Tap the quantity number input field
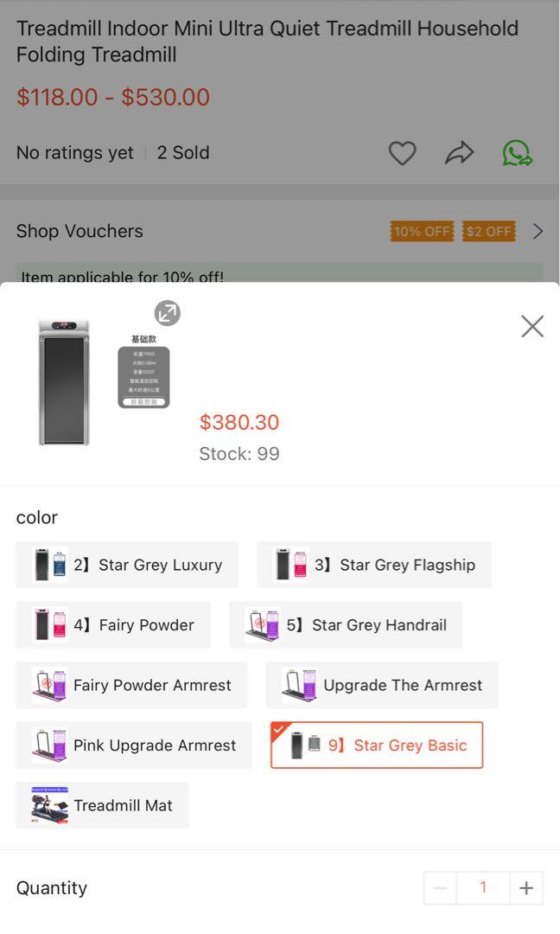The image size is (560, 934). click(x=483, y=888)
